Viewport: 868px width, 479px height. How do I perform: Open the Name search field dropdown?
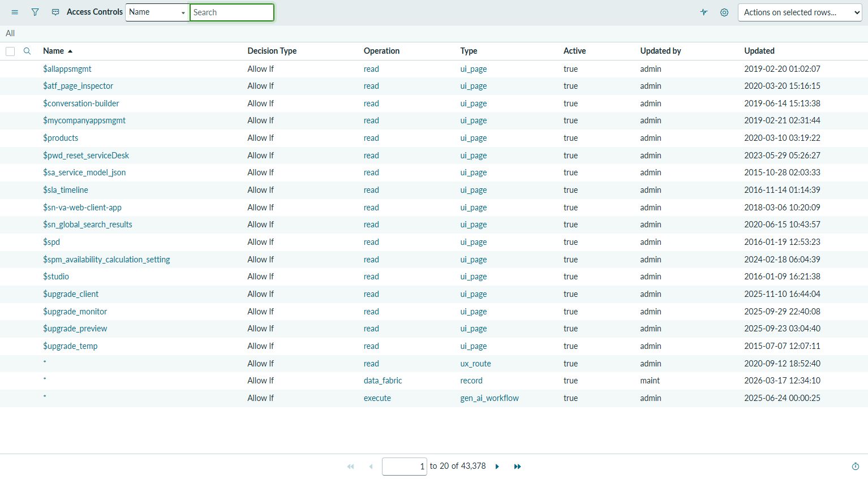click(x=157, y=12)
